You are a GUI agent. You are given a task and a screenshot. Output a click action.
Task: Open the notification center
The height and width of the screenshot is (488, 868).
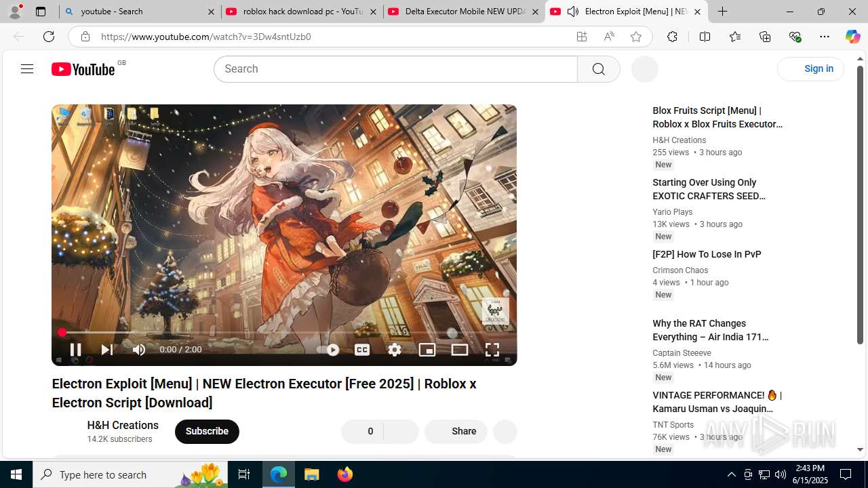click(846, 474)
